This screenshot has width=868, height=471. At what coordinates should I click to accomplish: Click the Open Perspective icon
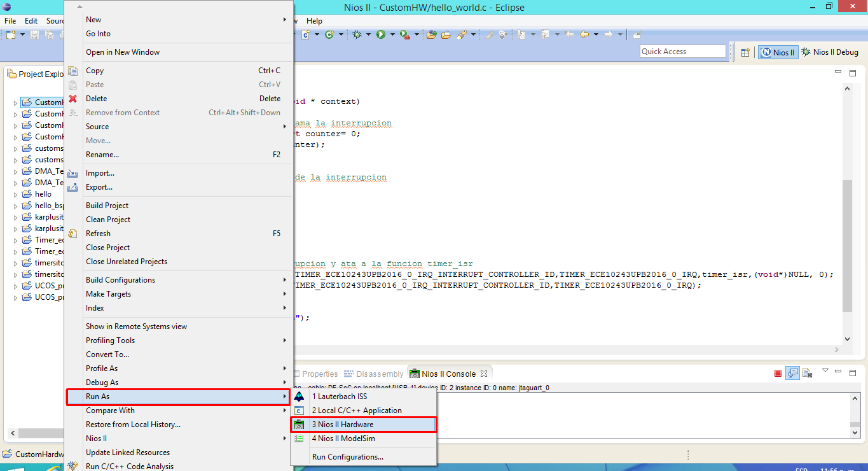(x=746, y=52)
